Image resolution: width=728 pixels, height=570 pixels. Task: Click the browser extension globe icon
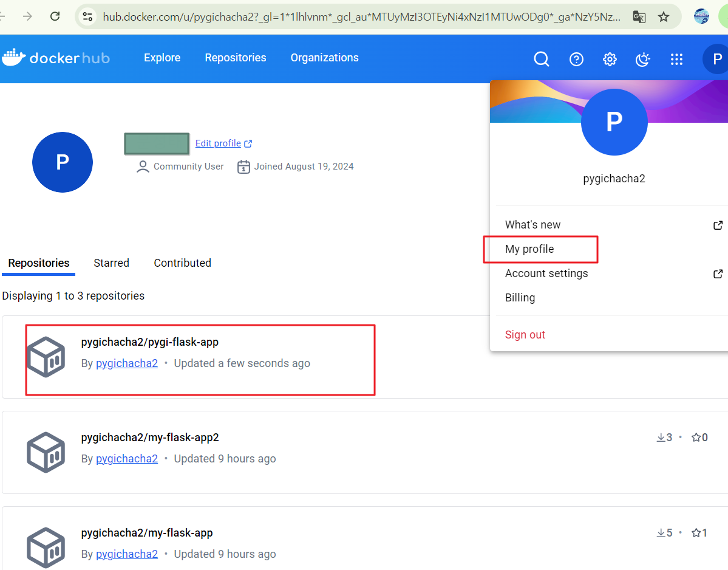(701, 17)
